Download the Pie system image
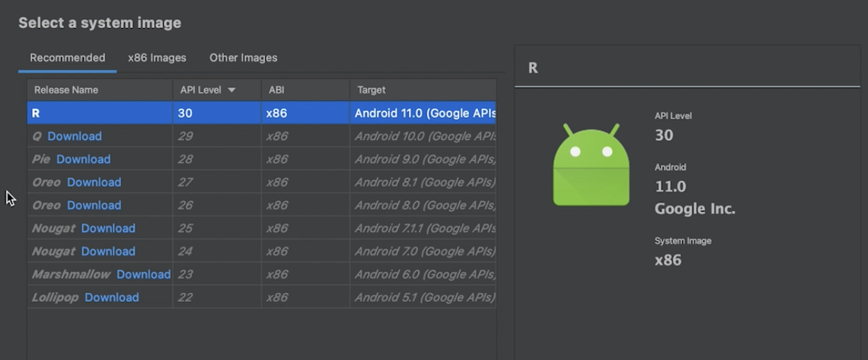Screen dimensions: 868x360 click(x=84, y=159)
